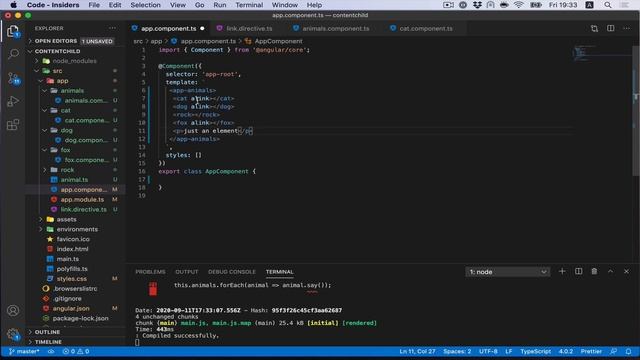640x360 pixels.
Task: Switch to the cat.component.ts tab
Action: pos(426,29)
